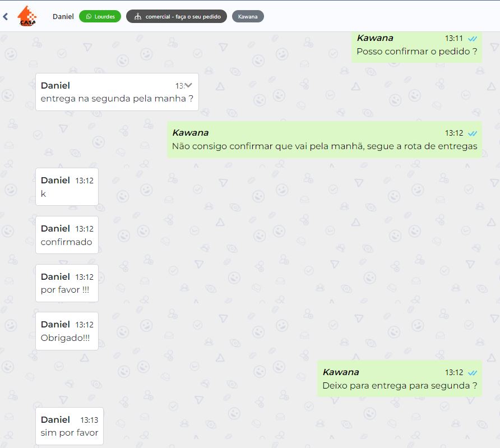This screenshot has width=500, height=448.
Task: Select the comercial - faça o seu pedido tag
Action: tap(177, 17)
